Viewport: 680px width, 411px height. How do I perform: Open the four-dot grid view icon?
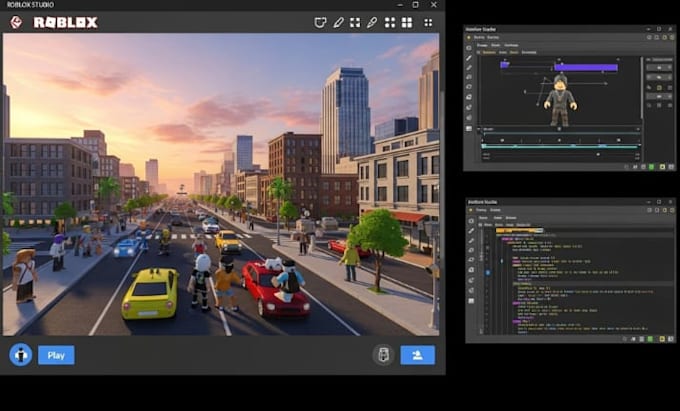coord(390,23)
